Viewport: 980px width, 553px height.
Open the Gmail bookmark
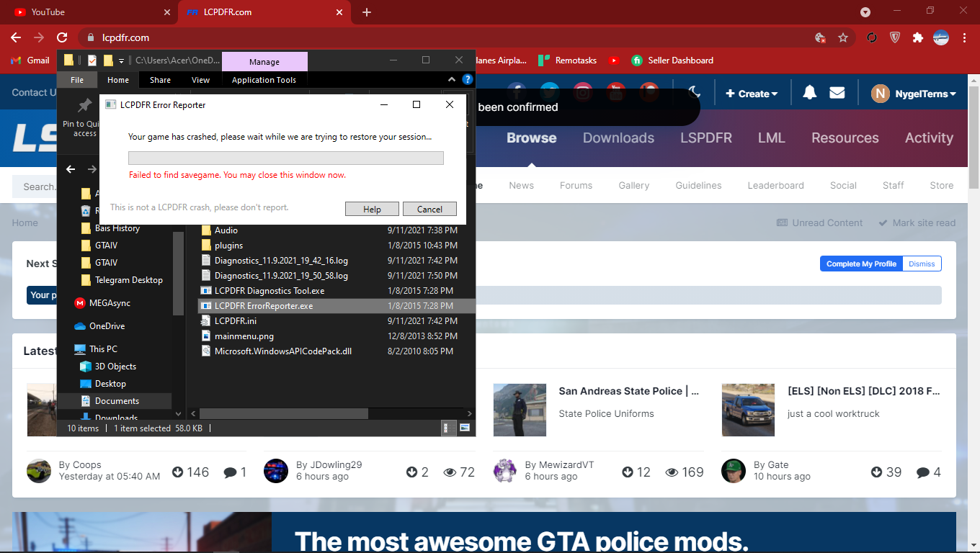click(30, 60)
